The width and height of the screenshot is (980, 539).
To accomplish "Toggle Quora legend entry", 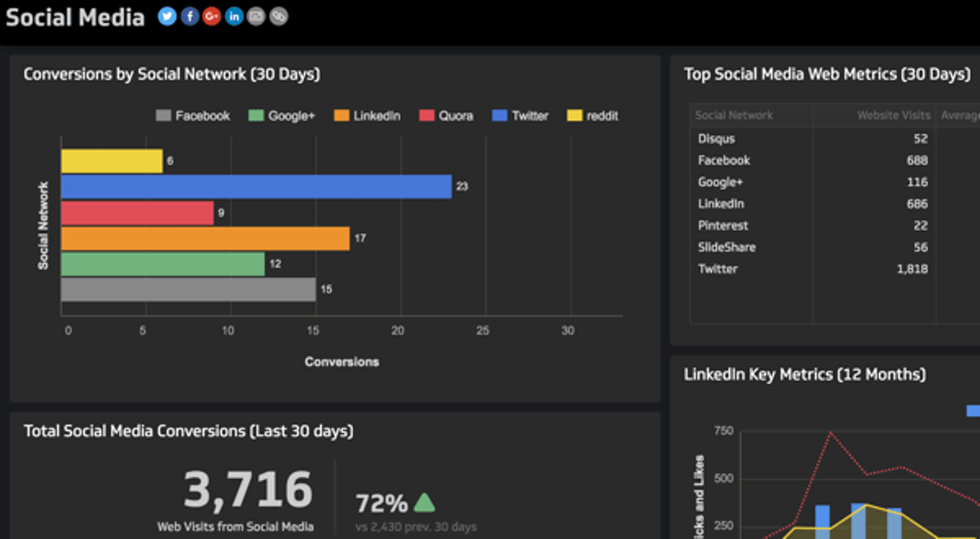I will pyautogui.click(x=446, y=116).
